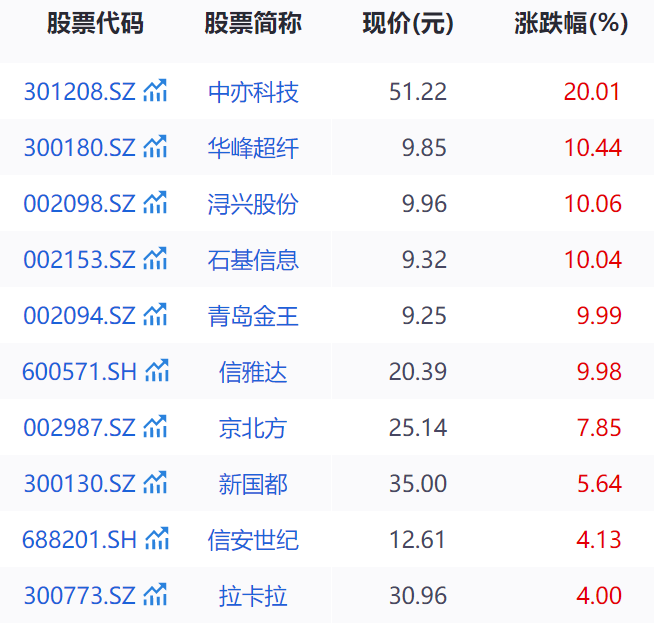Screen dimensions: 654x624
Task: Open stock name 中亦科技
Action: (253, 92)
